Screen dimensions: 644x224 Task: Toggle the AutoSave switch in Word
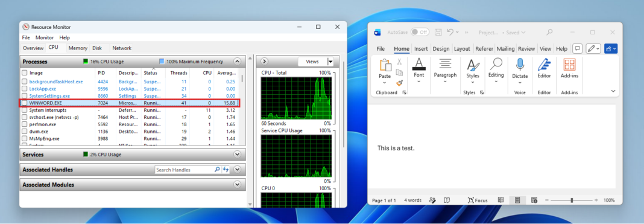pos(420,32)
